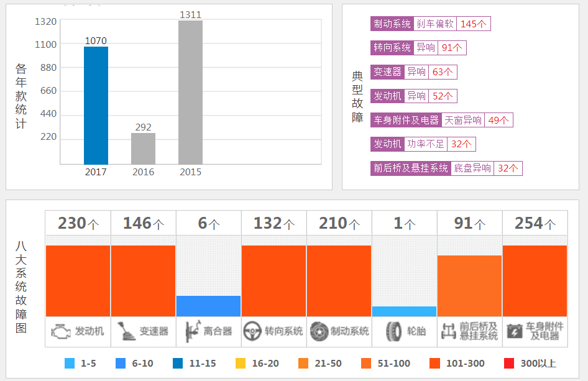Click the 发动机 功率不足 32个 fault tag

[x=423, y=144]
